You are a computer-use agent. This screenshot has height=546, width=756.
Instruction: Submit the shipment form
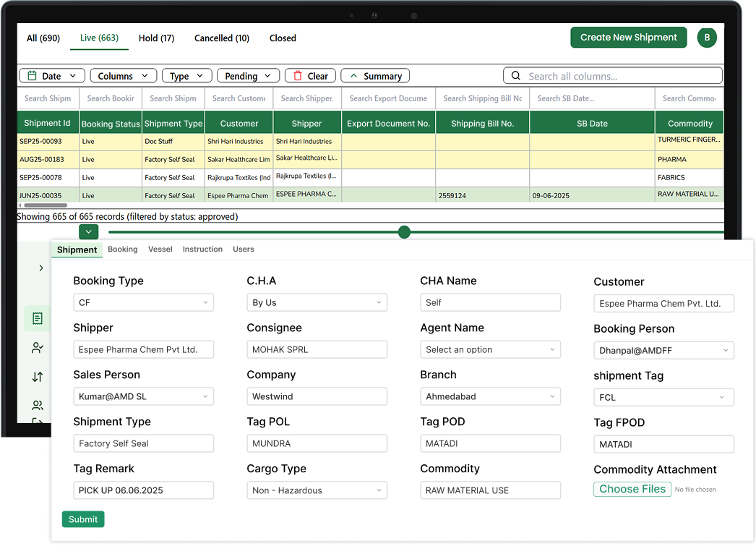coord(82,519)
